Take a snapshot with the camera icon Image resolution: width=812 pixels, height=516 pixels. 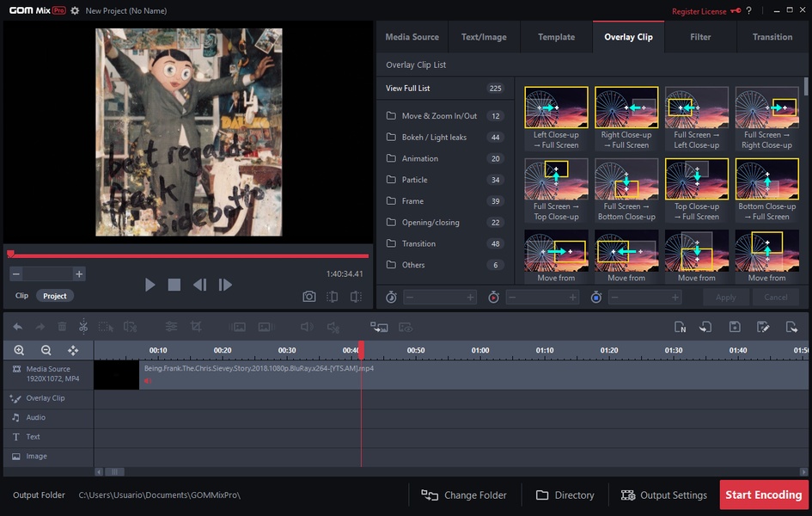click(308, 297)
